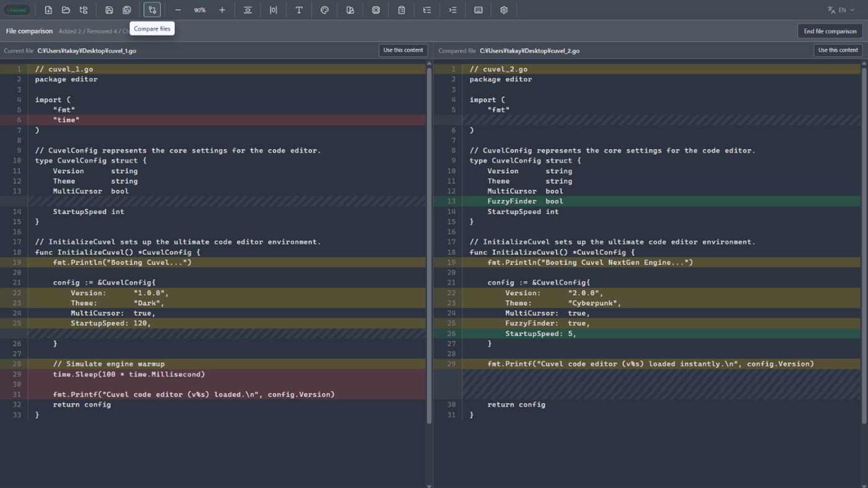Open the font settings T icon
868x488 pixels.
pos(299,10)
